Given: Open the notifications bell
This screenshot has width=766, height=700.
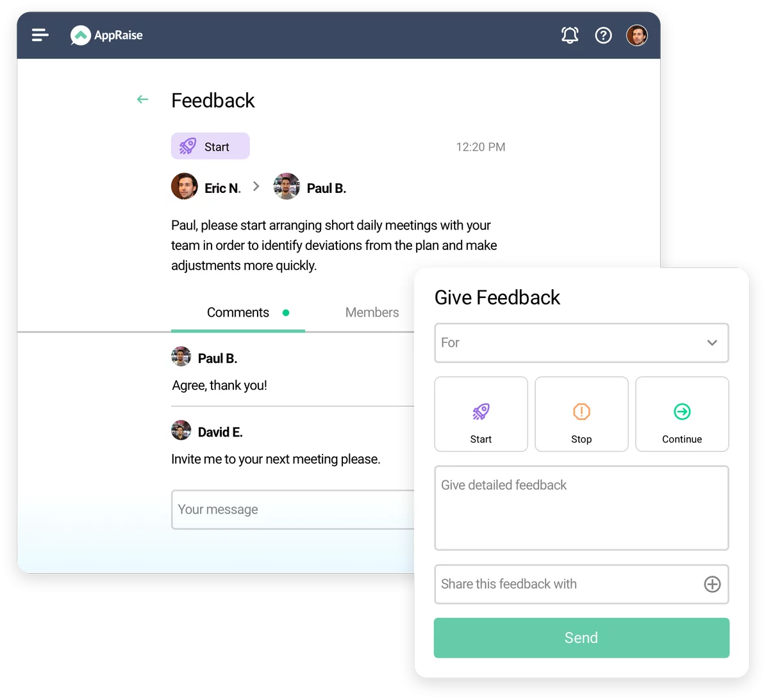Looking at the screenshot, I should [x=570, y=35].
